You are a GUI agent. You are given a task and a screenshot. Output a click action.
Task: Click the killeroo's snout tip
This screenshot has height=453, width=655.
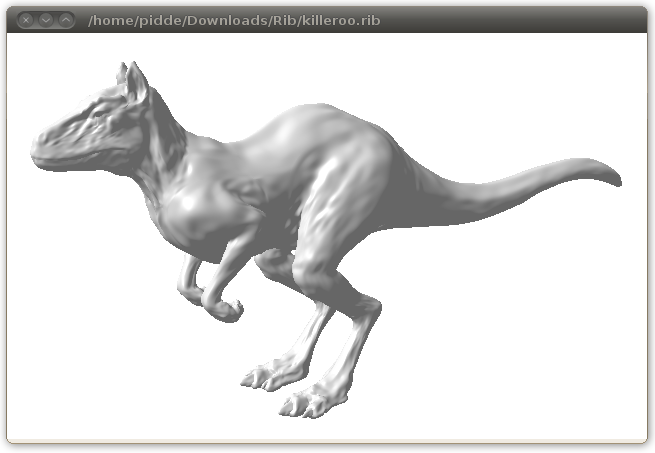click(x=40, y=150)
